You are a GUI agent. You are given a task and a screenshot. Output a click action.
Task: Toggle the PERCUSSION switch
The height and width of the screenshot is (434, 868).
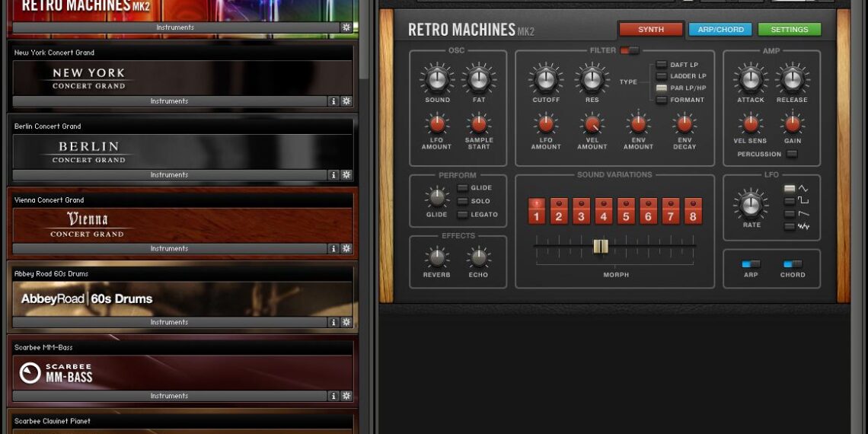(792, 154)
